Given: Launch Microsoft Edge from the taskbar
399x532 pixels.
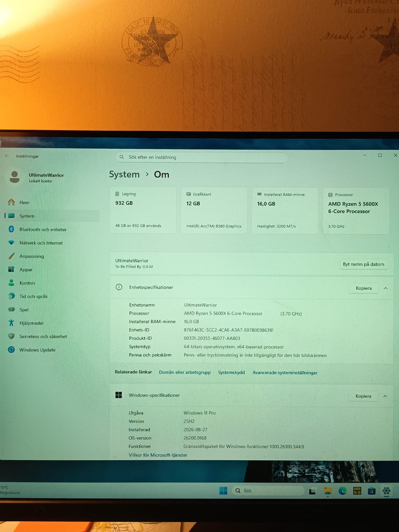Looking at the screenshot, I should tap(342, 491).
